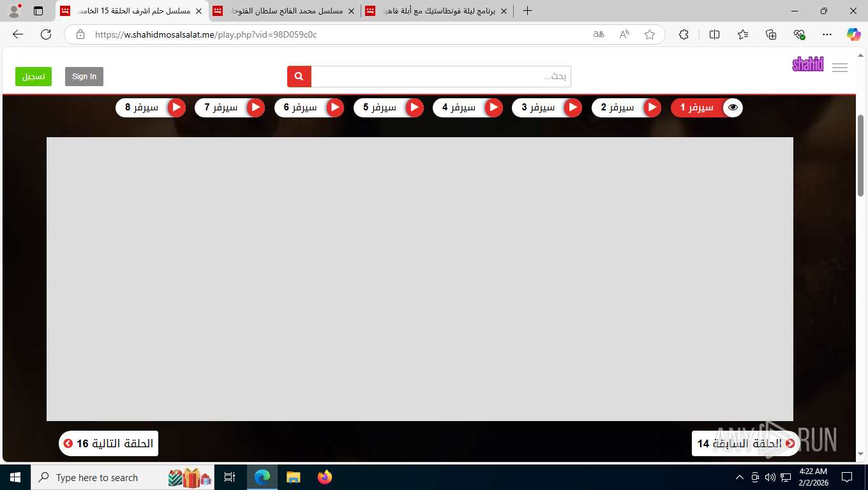Image resolution: width=868 pixels, height=490 pixels.
Task: Go to previous episode 14 (الحلقة السابقة)
Action: click(745, 443)
